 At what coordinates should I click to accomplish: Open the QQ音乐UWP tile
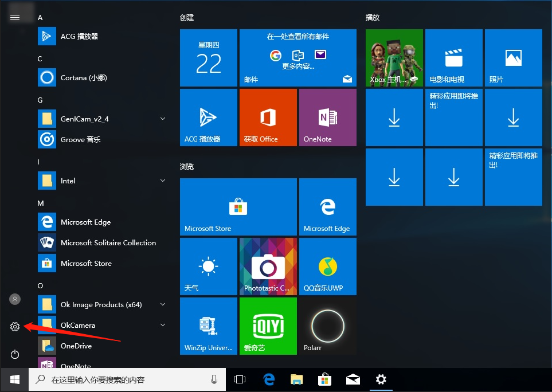point(328,266)
